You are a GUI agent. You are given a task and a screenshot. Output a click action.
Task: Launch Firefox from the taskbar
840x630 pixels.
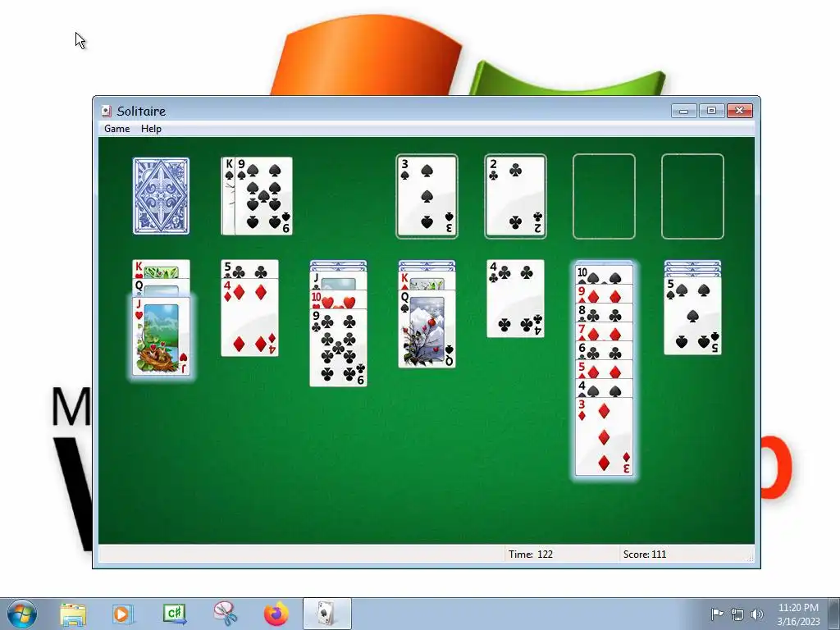(x=276, y=614)
